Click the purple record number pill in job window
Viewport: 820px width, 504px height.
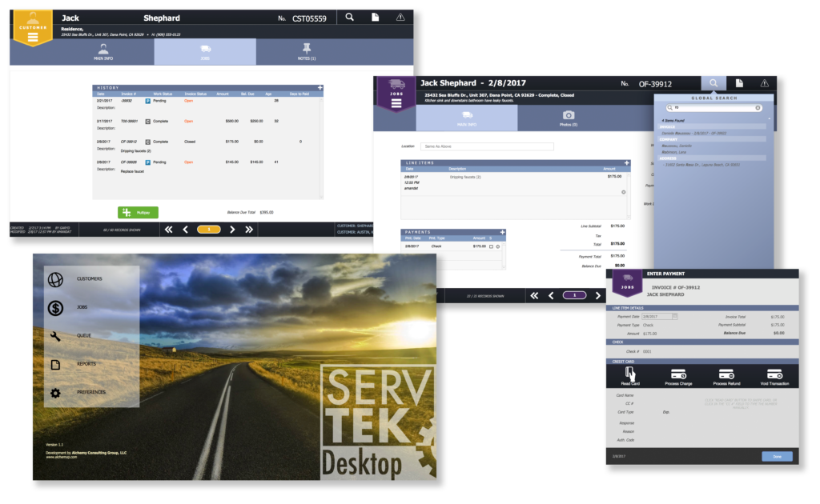574,296
